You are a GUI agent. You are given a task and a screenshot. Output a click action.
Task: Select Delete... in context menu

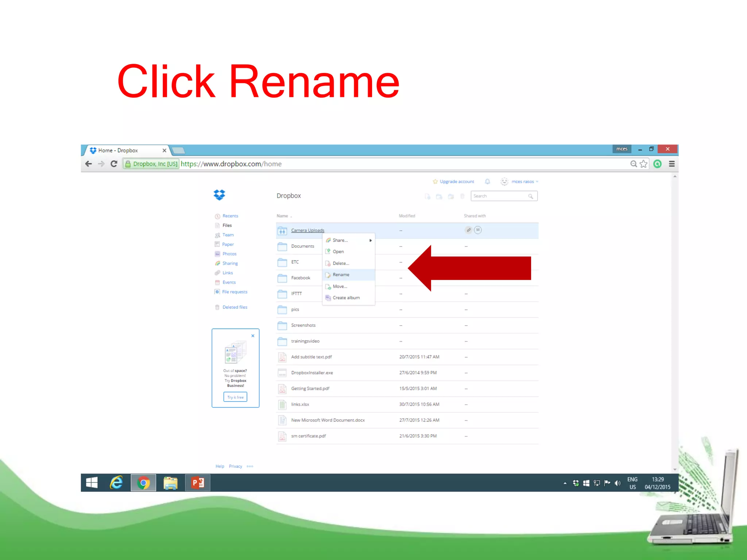(349, 263)
